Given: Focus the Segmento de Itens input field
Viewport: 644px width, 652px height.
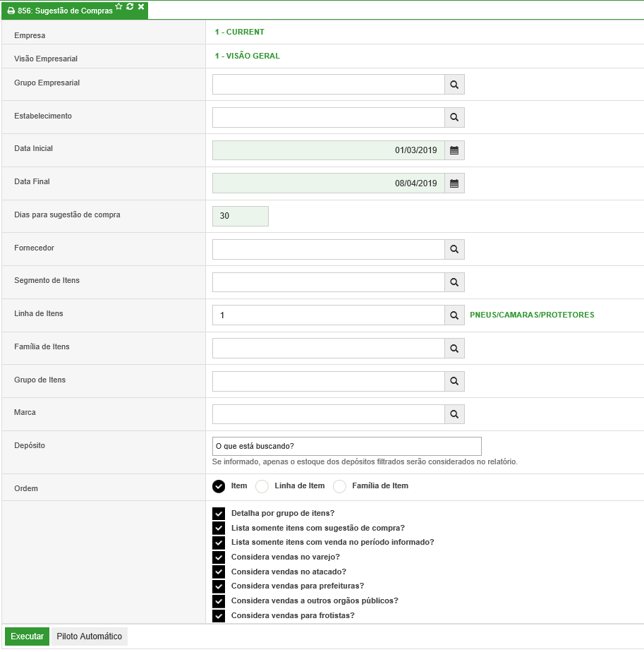Looking at the screenshot, I should pyautogui.click(x=329, y=282).
